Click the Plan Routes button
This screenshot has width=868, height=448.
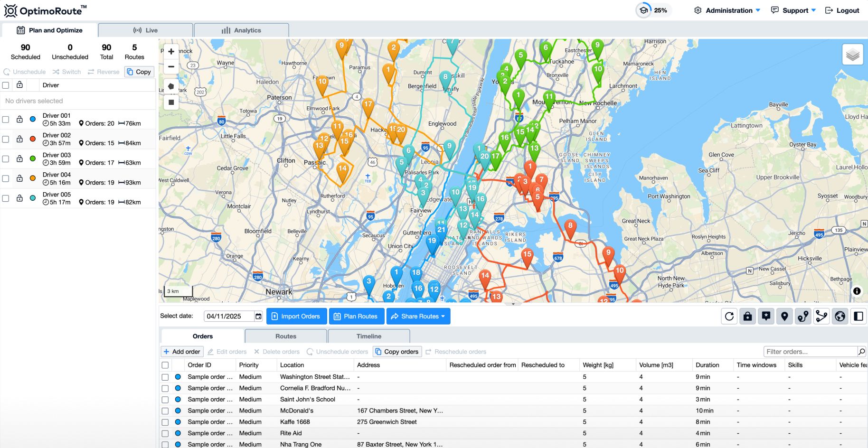point(356,317)
